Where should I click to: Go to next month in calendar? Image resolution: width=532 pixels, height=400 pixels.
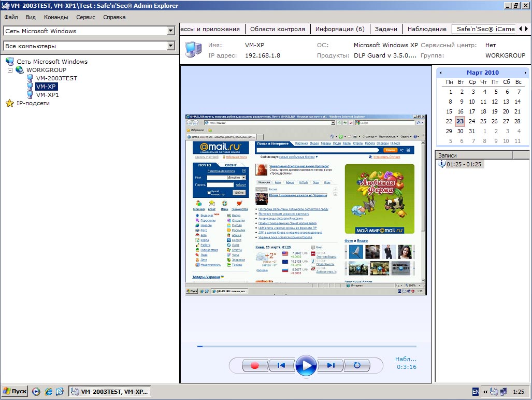click(525, 73)
